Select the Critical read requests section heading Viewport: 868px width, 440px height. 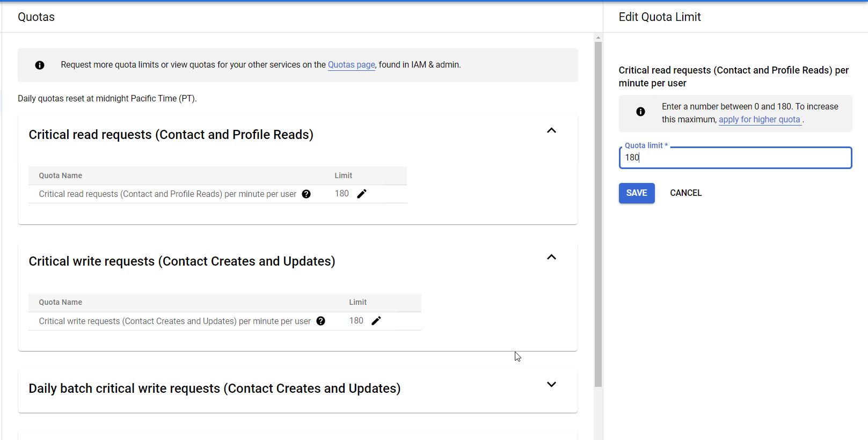[x=171, y=135]
